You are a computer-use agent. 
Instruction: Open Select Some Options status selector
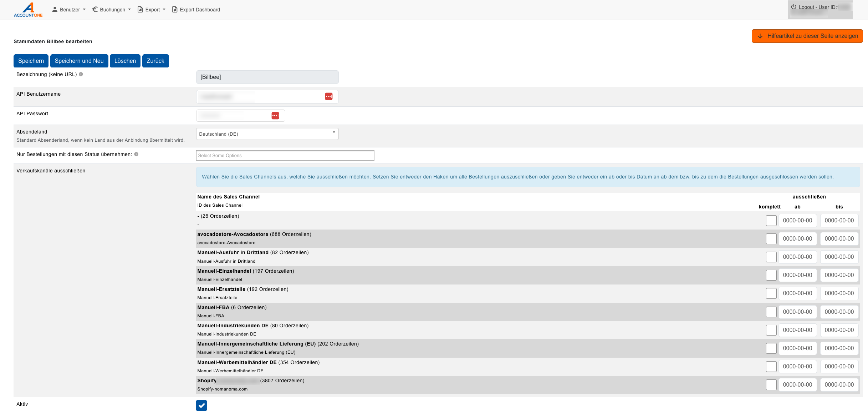coord(285,155)
